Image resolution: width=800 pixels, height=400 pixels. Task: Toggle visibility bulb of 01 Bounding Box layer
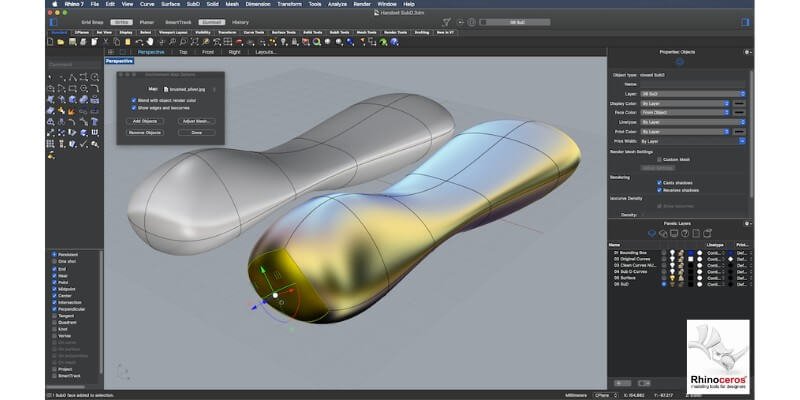click(x=672, y=253)
